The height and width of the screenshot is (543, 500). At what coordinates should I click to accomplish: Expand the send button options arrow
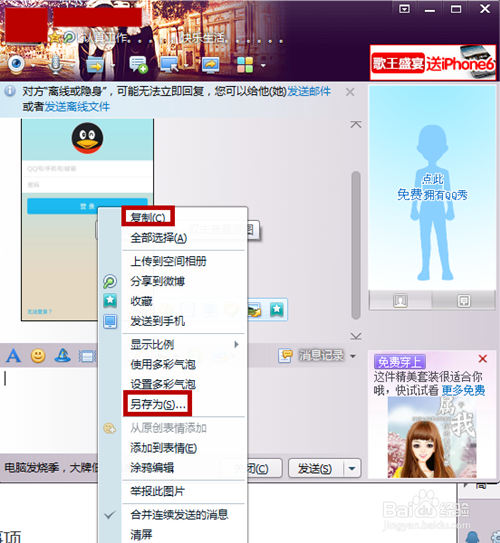[x=352, y=469]
